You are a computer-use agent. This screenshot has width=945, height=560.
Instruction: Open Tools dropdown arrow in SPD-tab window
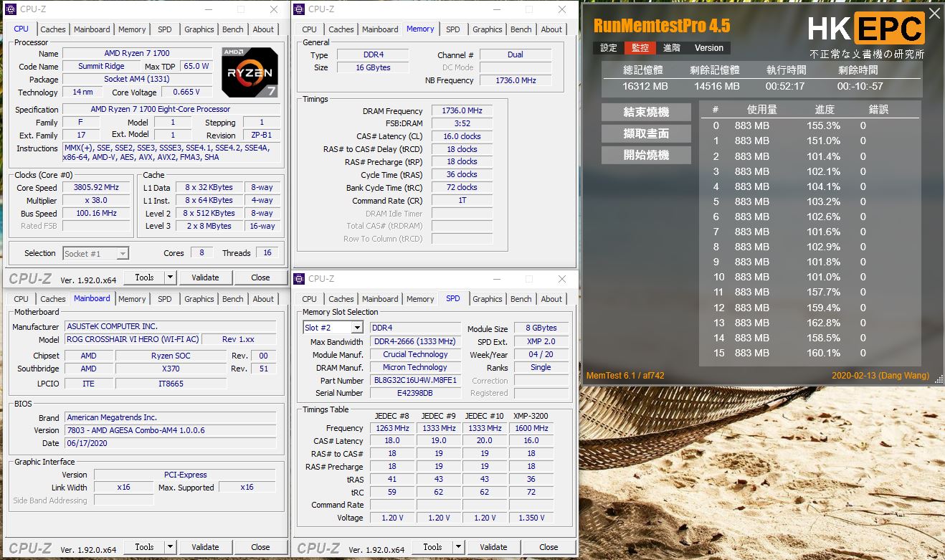tap(458, 547)
